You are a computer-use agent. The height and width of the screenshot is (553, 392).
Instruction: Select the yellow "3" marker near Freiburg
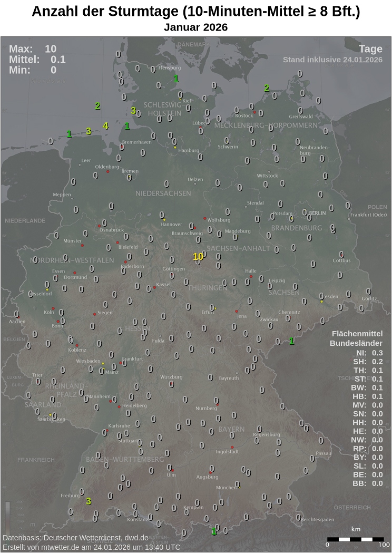[89, 501]
